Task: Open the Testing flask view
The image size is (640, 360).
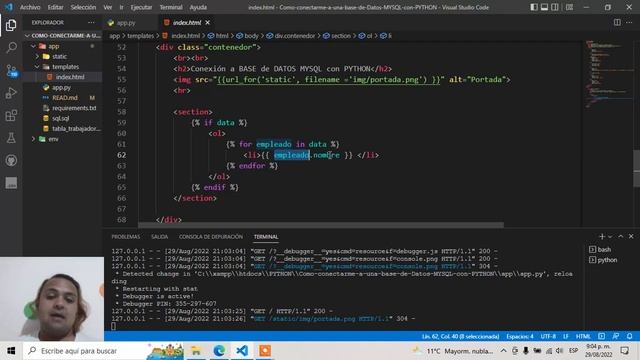Action: [x=11, y=138]
